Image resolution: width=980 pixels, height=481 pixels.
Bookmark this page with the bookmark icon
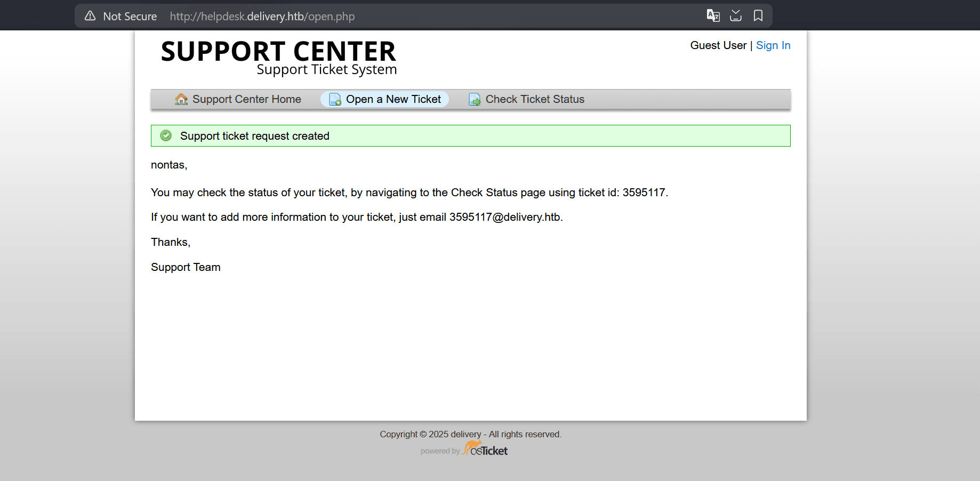pyautogui.click(x=758, y=15)
